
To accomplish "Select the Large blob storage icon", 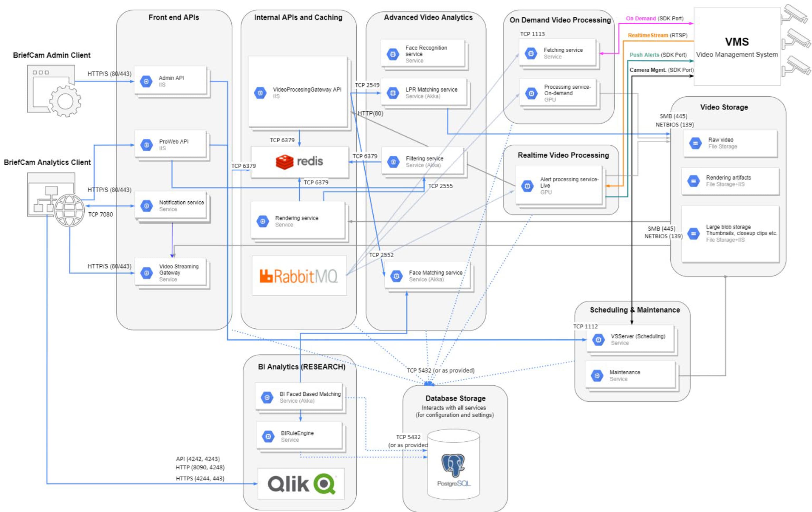I will point(693,233).
